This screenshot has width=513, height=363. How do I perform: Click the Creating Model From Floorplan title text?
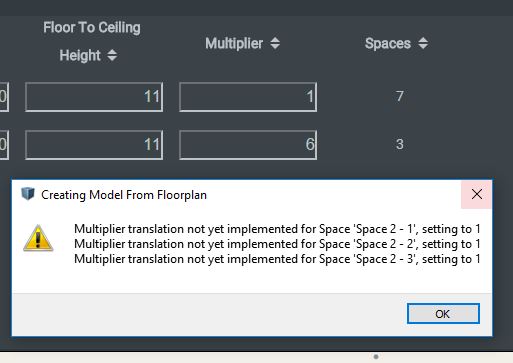(x=124, y=195)
